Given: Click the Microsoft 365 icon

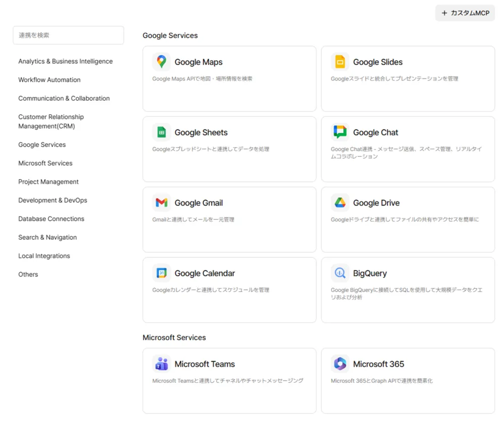Looking at the screenshot, I should [x=340, y=364].
